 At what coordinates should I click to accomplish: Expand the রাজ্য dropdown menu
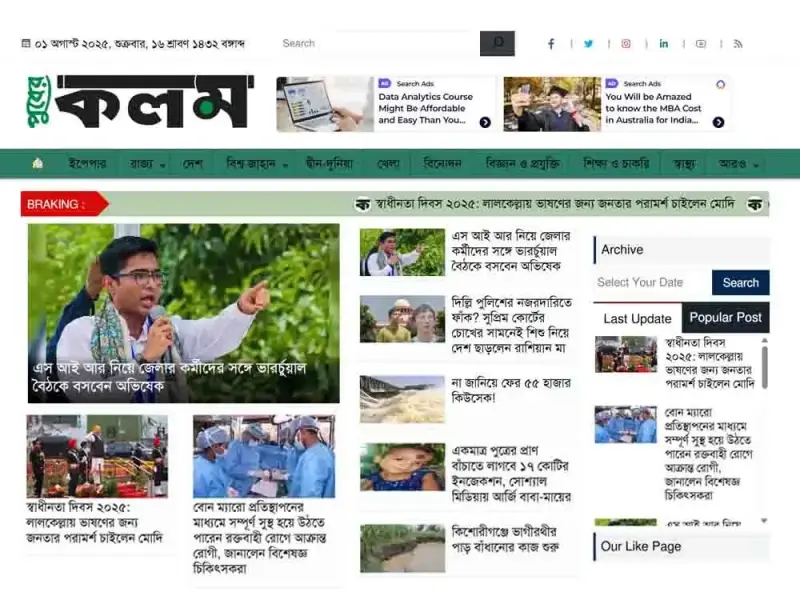147,164
